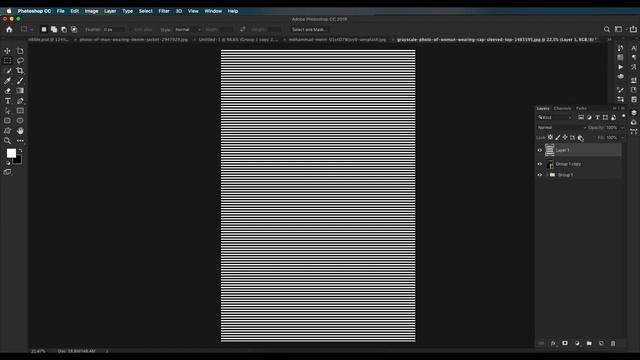Hide Group 1 with its eye icon
The width and height of the screenshot is (640, 360).
(x=540, y=175)
